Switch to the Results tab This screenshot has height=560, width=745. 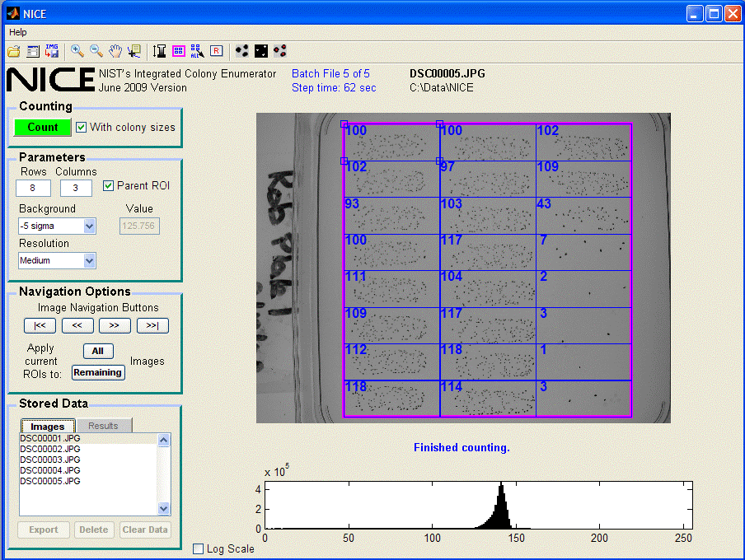(x=103, y=426)
